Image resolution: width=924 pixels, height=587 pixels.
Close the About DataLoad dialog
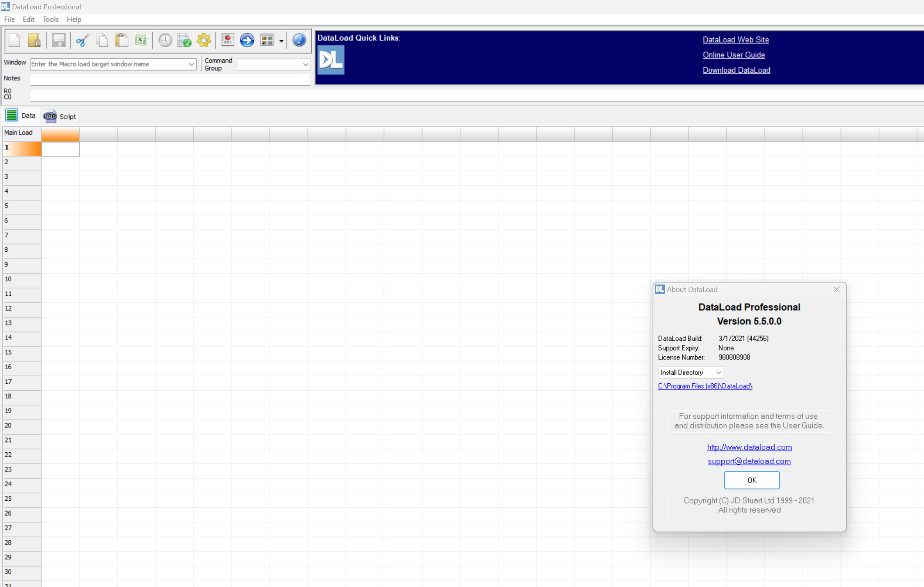click(x=837, y=289)
